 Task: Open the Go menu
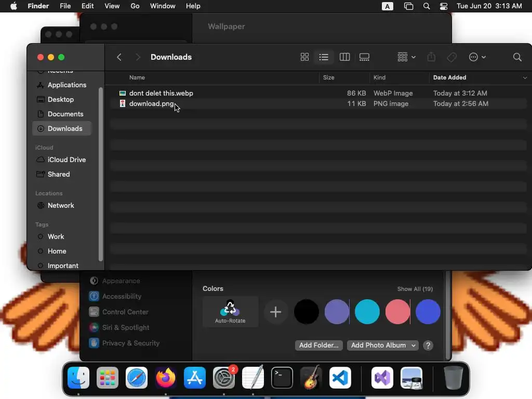[x=135, y=6]
